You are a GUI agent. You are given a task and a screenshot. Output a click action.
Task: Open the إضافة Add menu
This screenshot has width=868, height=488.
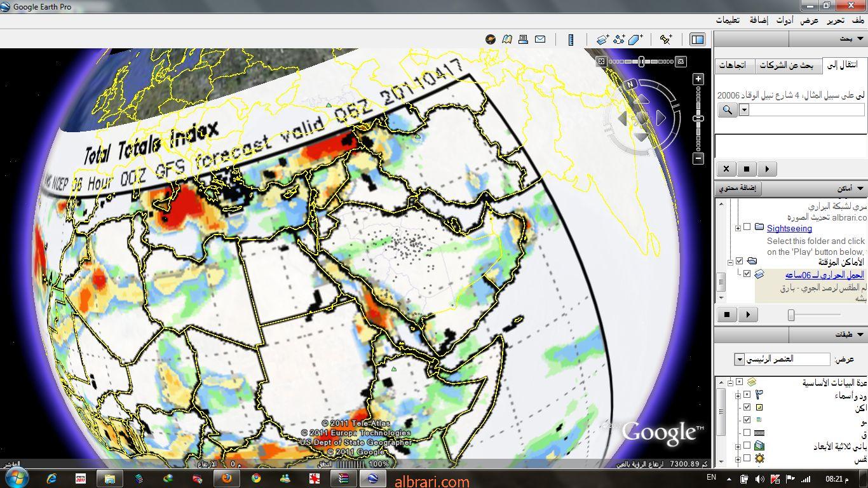point(759,20)
